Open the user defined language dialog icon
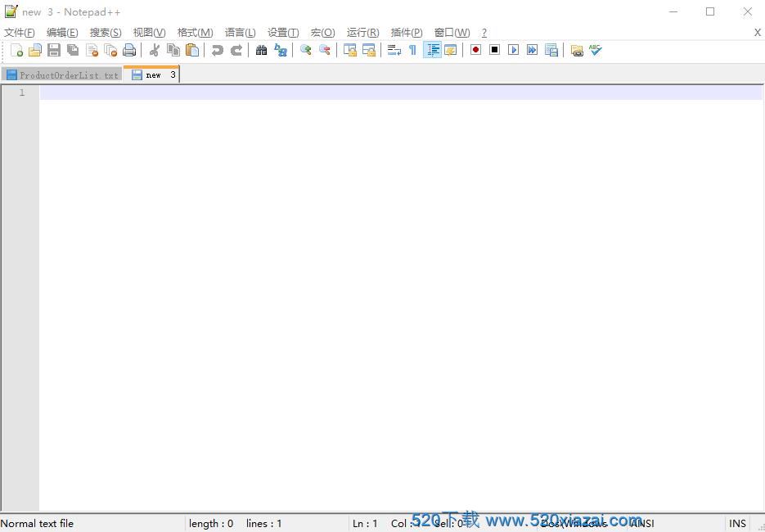This screenshot has width=765, height=532. coord(450,50)
